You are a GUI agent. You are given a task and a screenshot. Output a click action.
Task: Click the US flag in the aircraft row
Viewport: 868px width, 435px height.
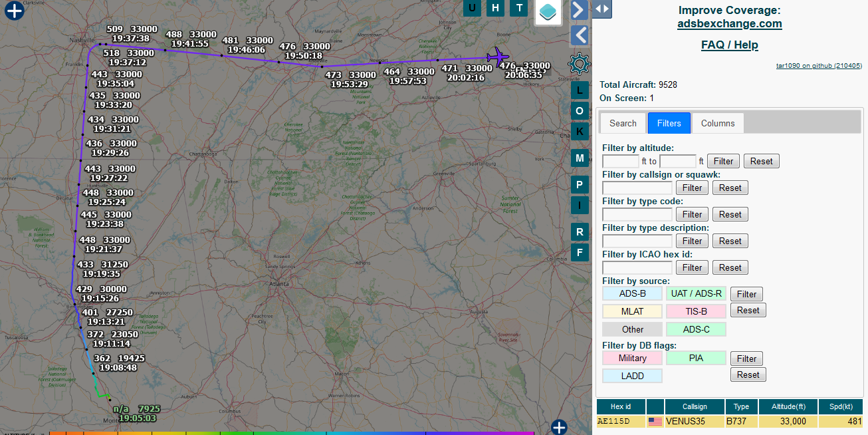[655, 421]
